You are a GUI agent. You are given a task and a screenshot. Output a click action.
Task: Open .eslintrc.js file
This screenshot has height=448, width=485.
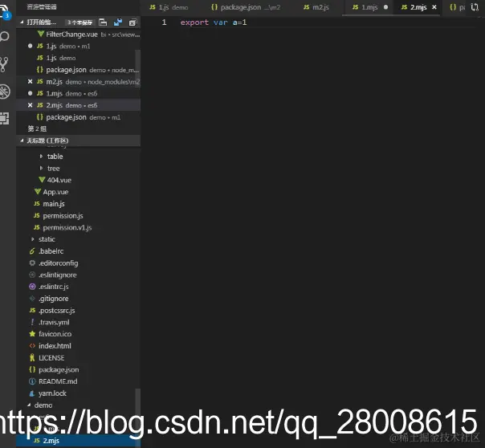pos(78,287)
